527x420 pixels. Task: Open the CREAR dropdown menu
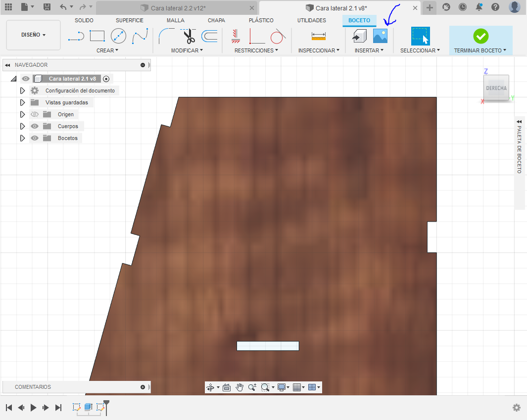[x=107, y=50]
